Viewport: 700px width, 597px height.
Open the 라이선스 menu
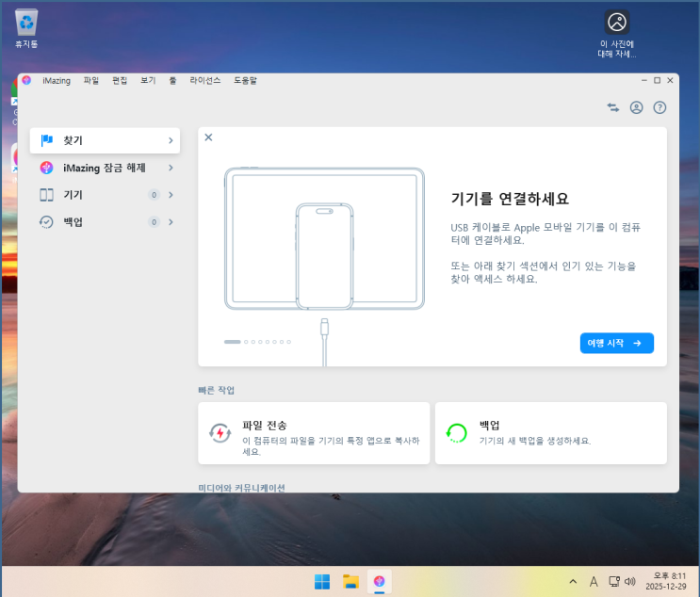click(204, 81)
